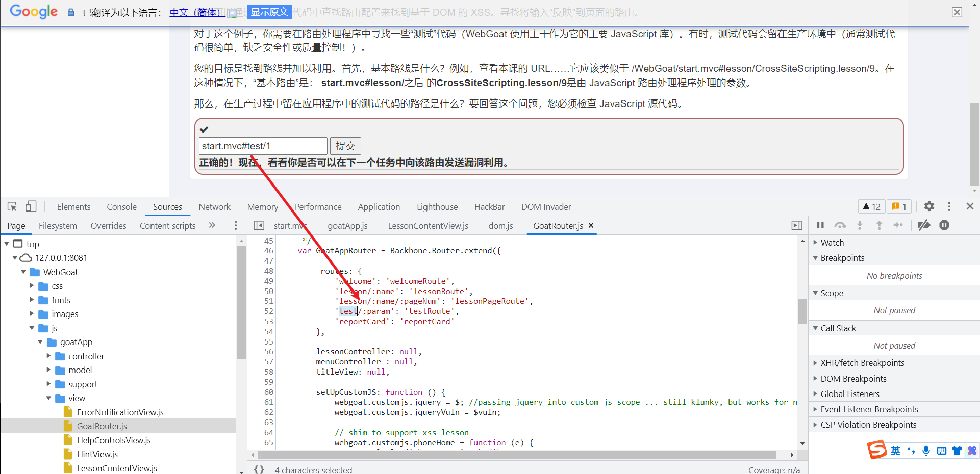Switch to the Console tab

point(121,207)
